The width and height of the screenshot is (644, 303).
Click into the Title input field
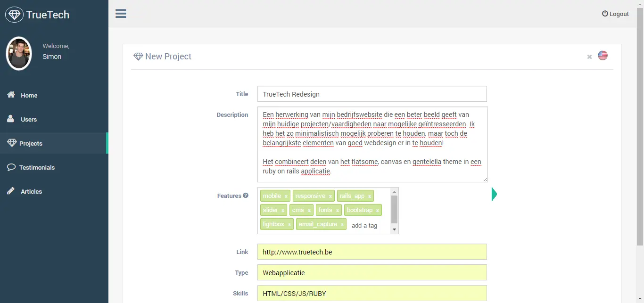(x=372, y=94)
